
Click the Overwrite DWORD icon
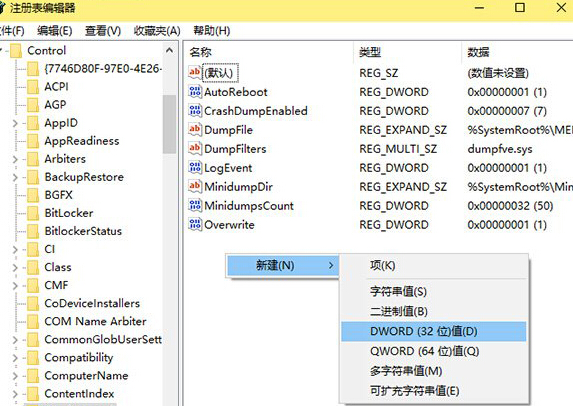tap(195, 224)
